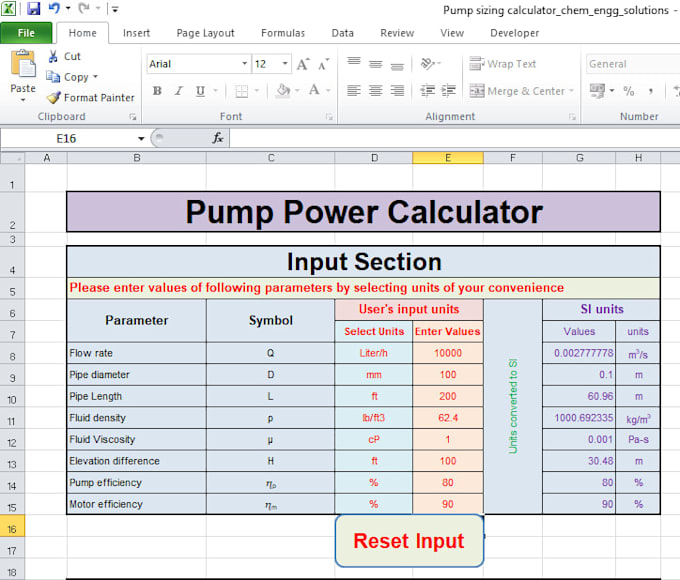
Task: Open the Alignment dialog launcher
Action: [572, 117]
